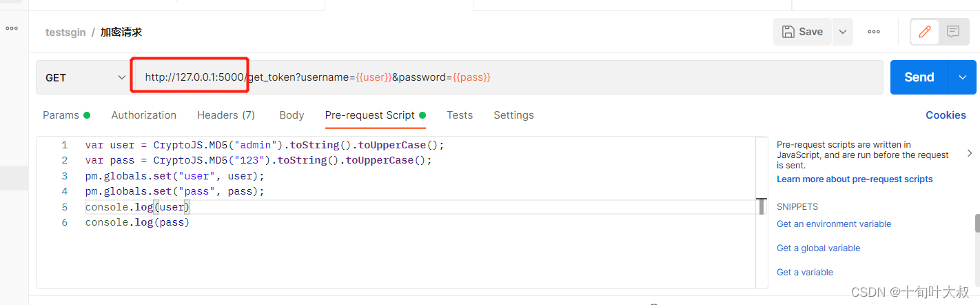Collapse the snippets panel chevron

tap(970, 153)
